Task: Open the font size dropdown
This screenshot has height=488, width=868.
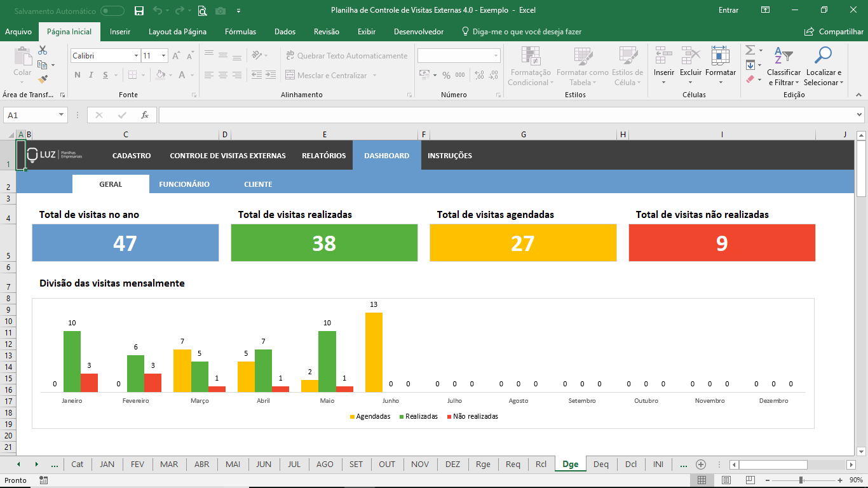Action: (163, 56)
